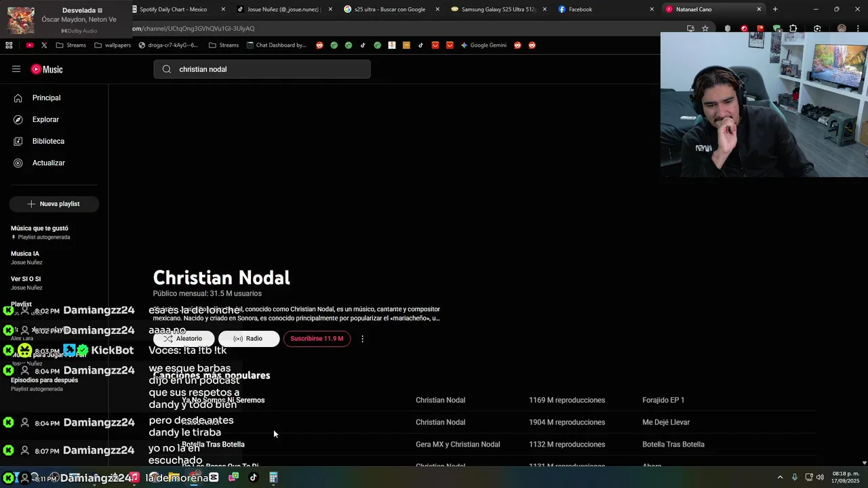868x488 pixels.
Task: Open the apps grid icon in bookmarks bar
Action: coord(9,45)
